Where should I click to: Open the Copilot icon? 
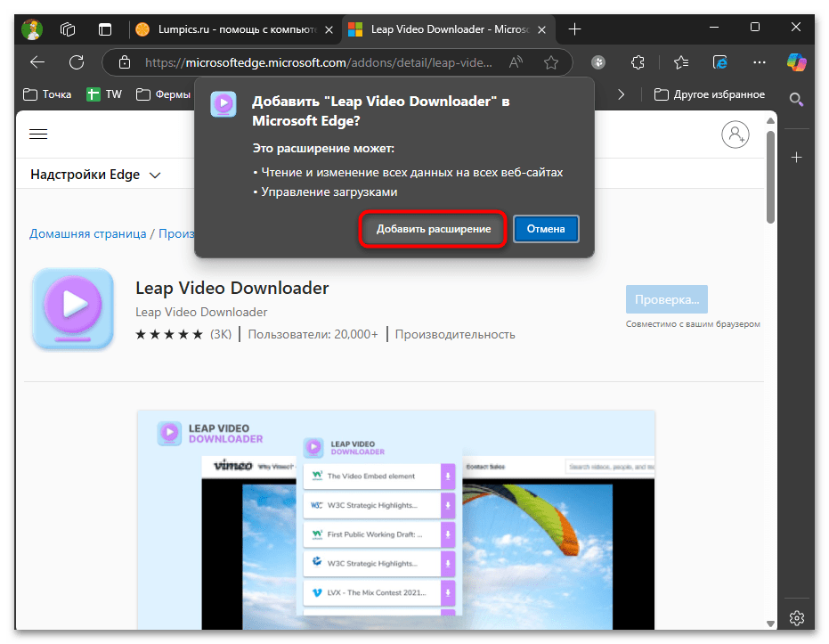pyautogui.click(x=796, y=62)
